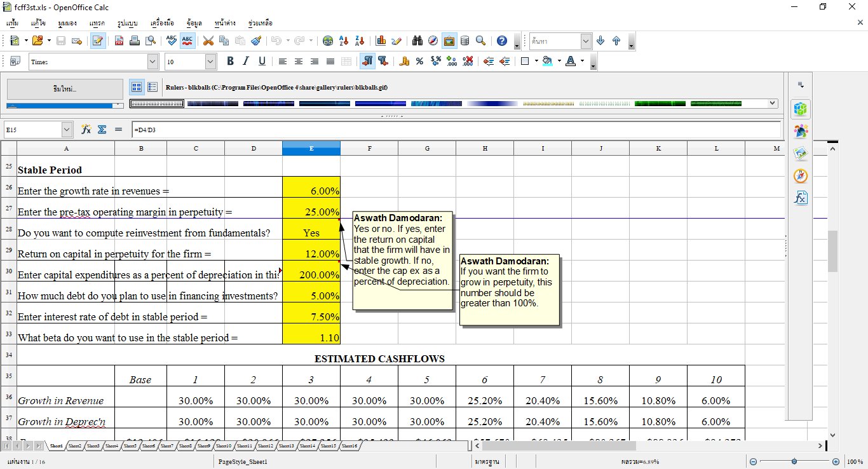The height and width of the screenshot is (469, 868).
Task: Open the Times font name dropdown
Action: (153, 62)
